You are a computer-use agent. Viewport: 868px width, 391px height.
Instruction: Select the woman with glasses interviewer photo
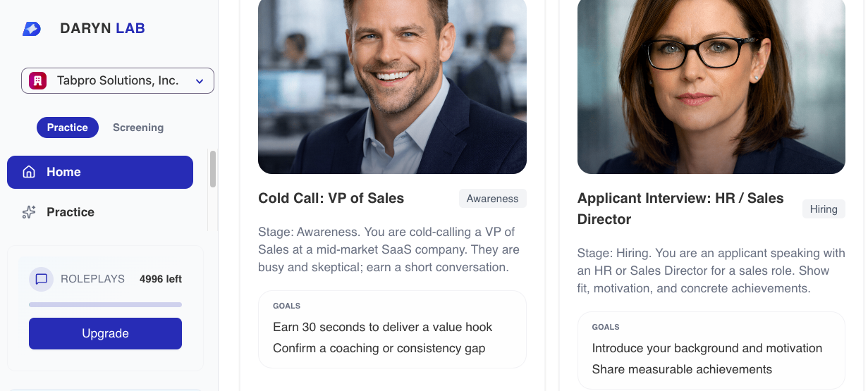(711, 85)
